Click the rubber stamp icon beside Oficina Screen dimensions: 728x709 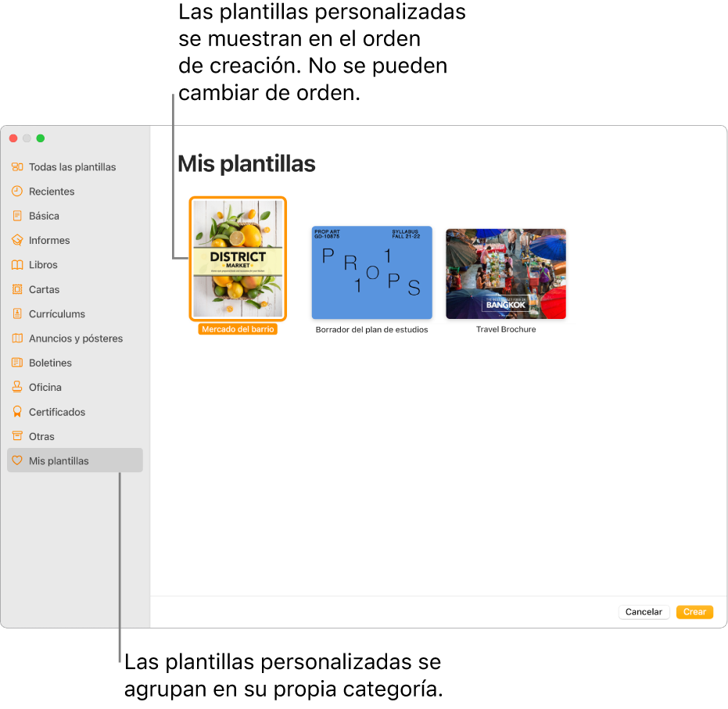pos(17,387)
